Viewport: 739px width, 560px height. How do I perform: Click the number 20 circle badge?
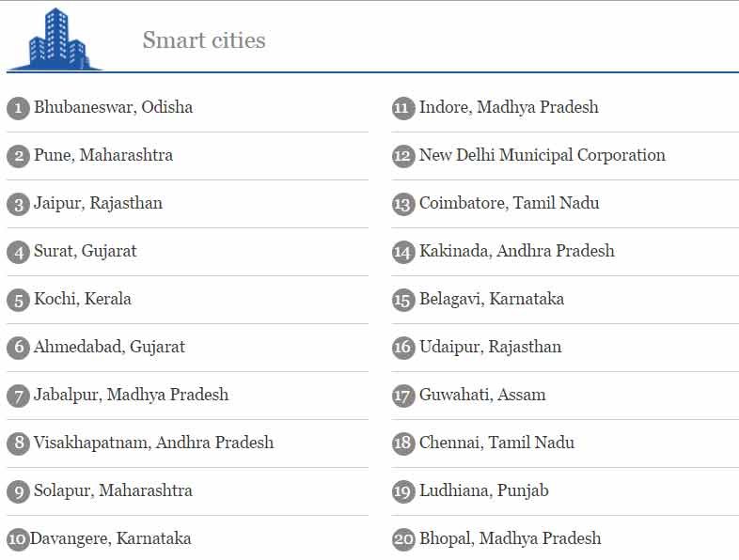(403, 539)
